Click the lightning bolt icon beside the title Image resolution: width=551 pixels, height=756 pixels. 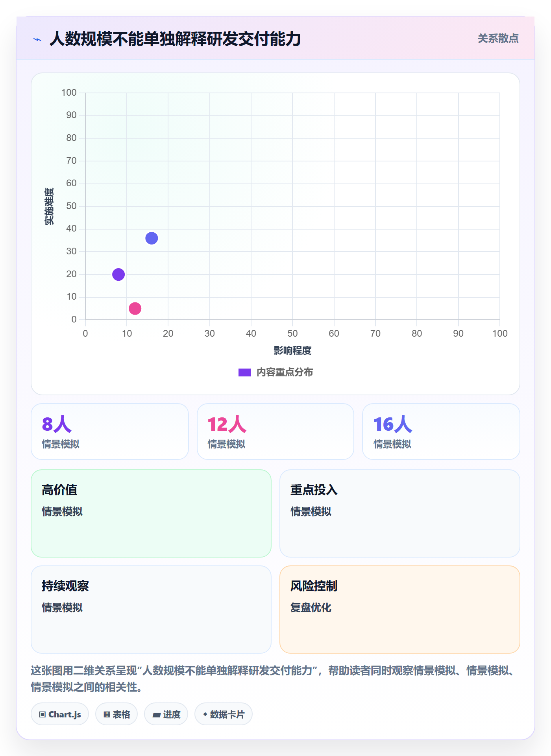[37, 39]
